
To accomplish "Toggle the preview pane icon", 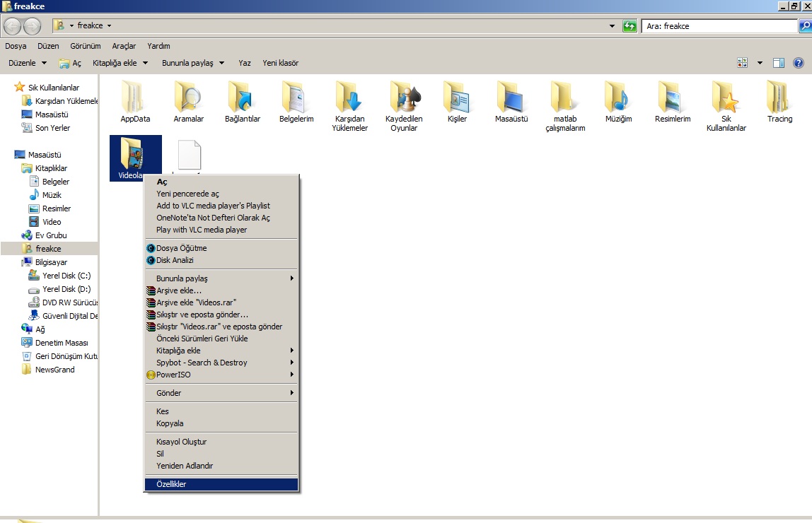I will pos(779,63).
